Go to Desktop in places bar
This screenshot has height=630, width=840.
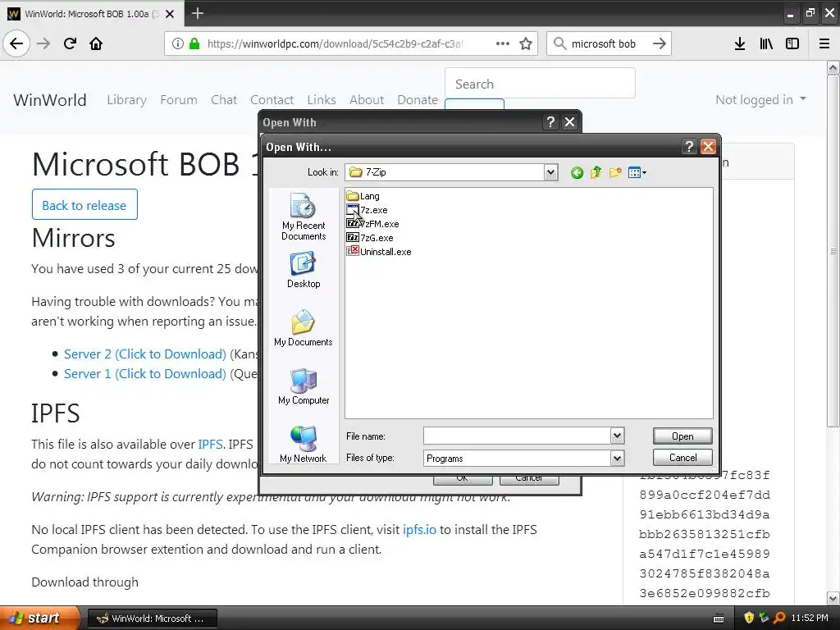(x=304, y=271)
